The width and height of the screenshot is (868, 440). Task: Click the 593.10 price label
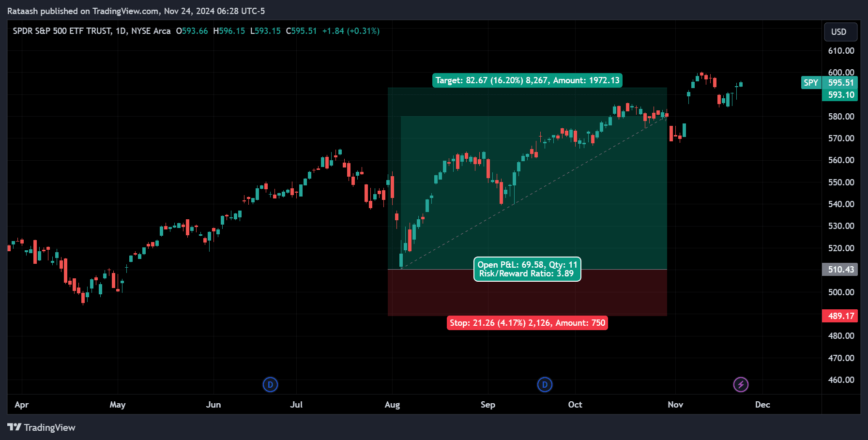(840, 95)
